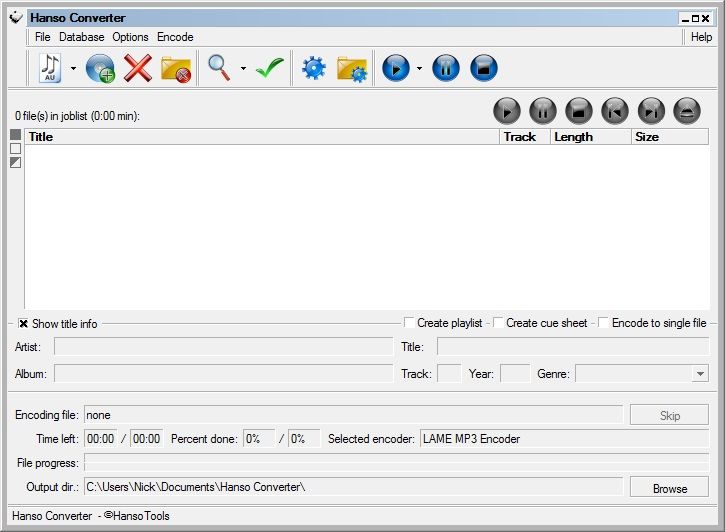
Task: Pause playback with gray pause button
Action: (543, 111)
